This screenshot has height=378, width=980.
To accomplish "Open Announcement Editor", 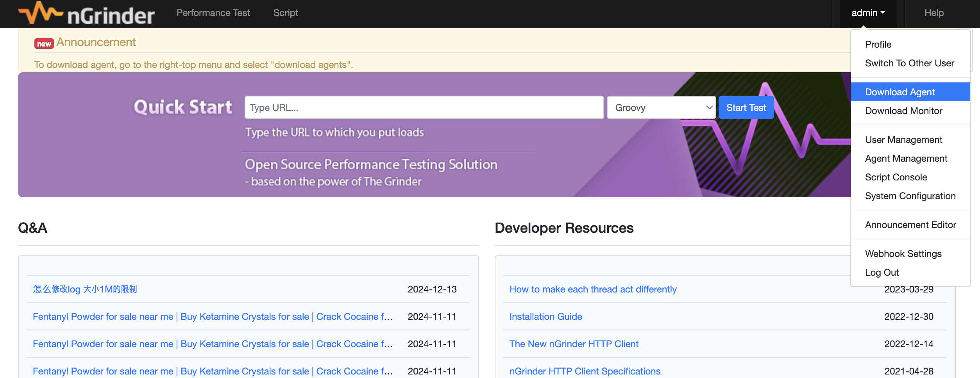I will pos(910,225).
